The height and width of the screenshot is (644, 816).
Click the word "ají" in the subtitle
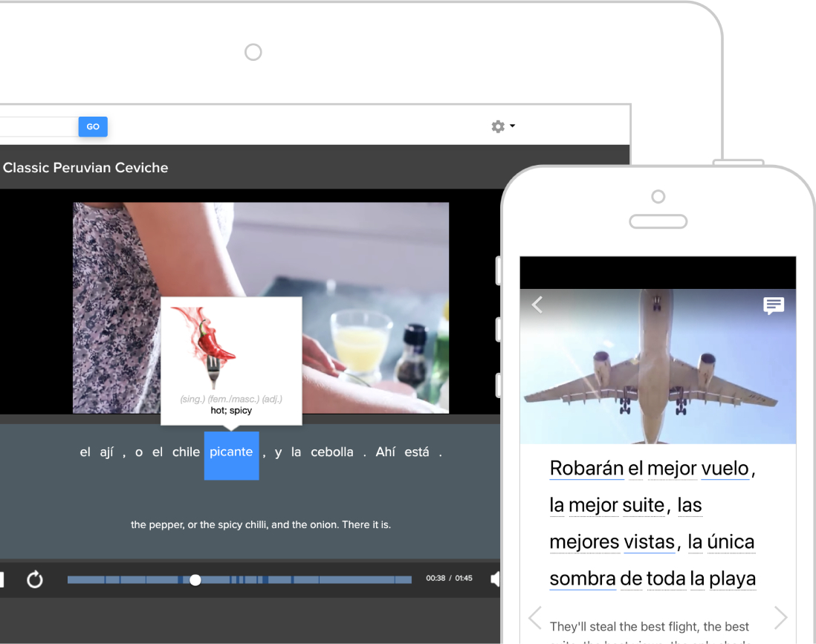(106, 452)
